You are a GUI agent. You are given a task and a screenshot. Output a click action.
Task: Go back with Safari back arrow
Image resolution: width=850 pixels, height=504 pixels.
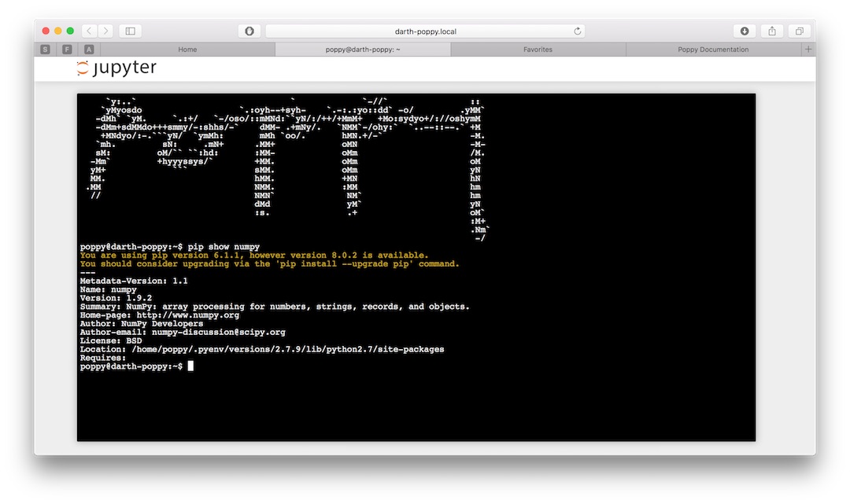[x=90, y=31]
